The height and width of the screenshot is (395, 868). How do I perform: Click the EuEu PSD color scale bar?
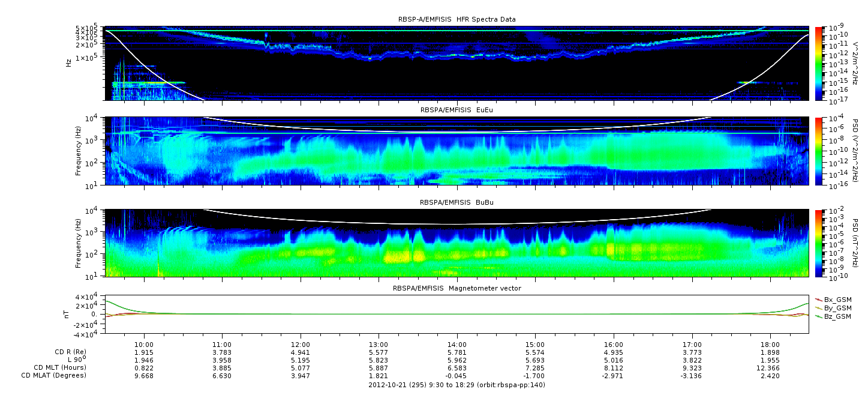(x=818, y=151)
